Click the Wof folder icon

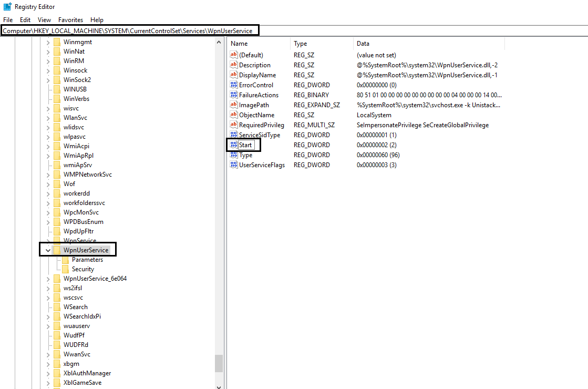click(x=57, y=184)
